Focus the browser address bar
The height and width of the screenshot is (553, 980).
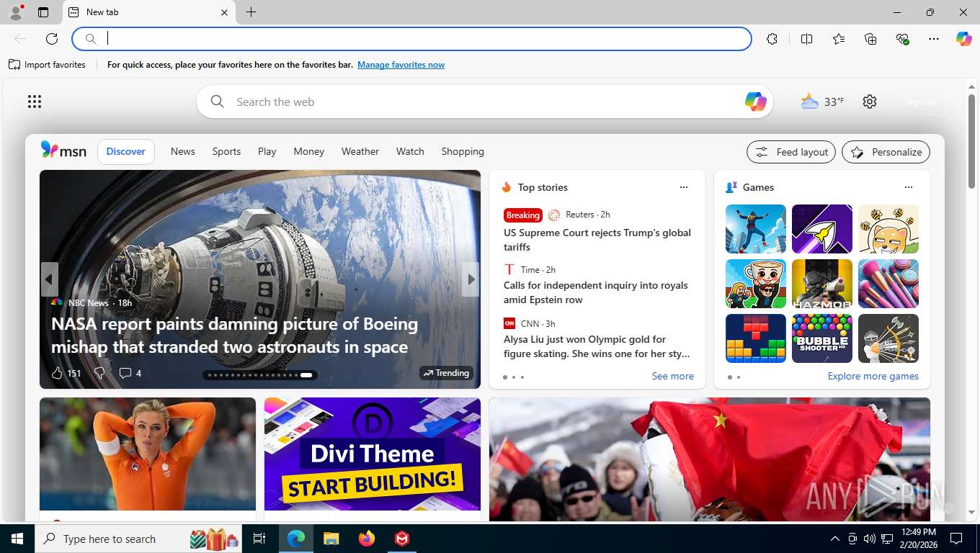pos(412,39)
